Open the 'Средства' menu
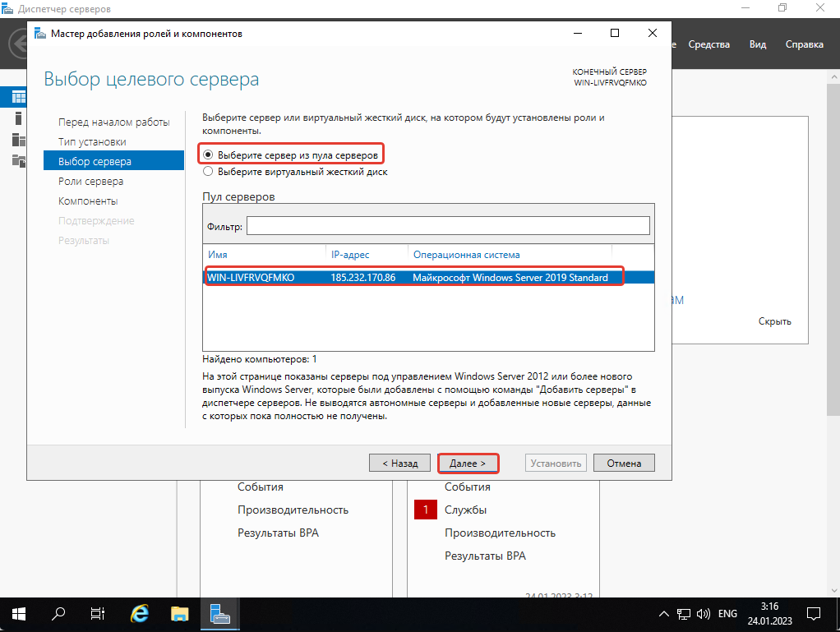 708,44
